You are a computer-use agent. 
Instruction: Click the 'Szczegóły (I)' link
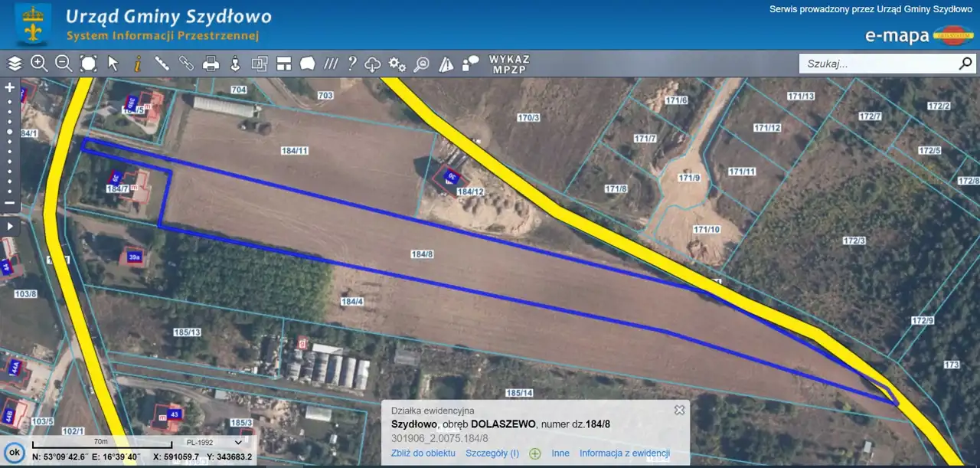(x=492, y=453)
